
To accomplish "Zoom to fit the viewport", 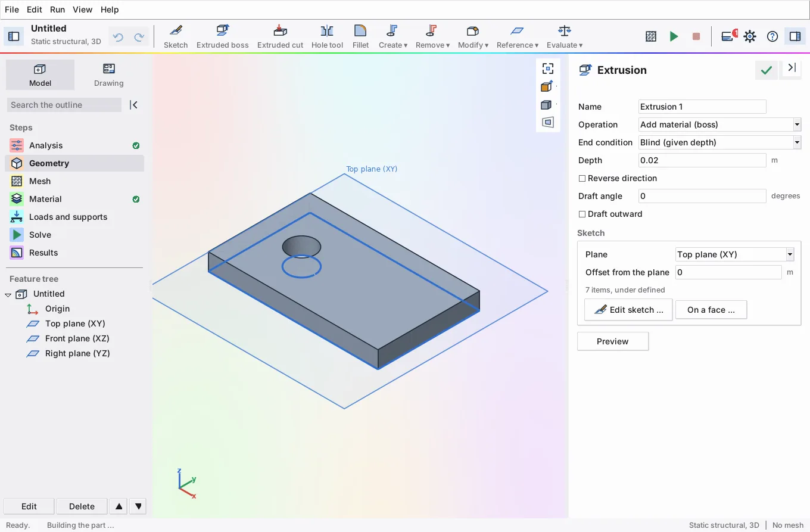I will click(547, 69).
